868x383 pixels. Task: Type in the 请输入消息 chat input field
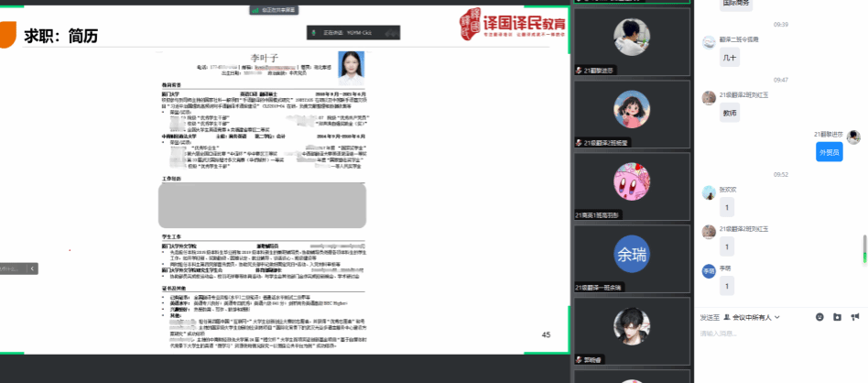point(778,348)
